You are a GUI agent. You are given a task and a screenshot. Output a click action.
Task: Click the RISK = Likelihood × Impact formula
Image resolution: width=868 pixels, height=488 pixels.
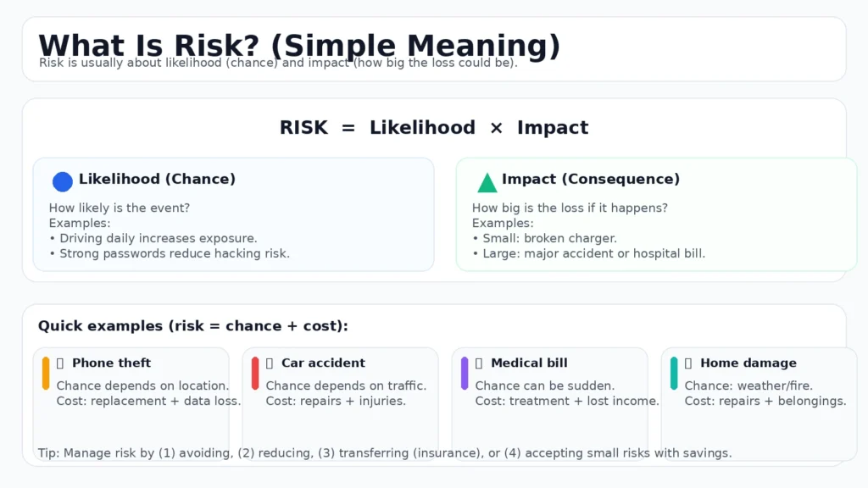coord(434,128)
